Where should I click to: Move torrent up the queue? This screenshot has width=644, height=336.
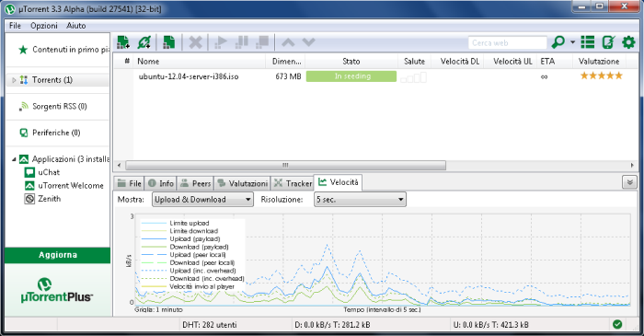pyautogui.click(x=289, y=42)
